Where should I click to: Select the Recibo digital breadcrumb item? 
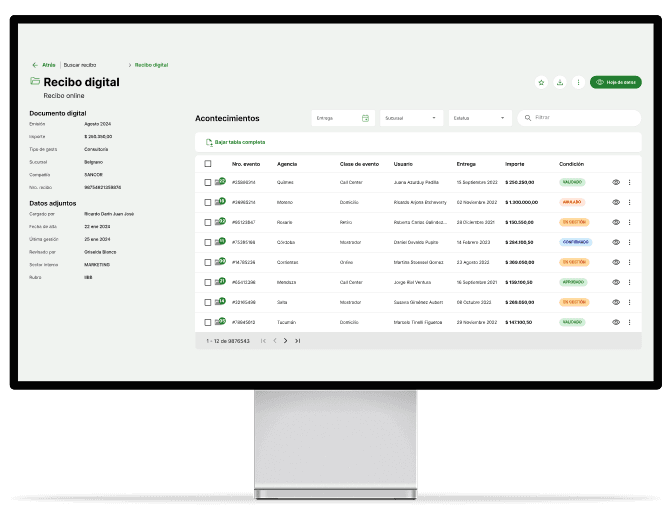[x=151, y=64]
